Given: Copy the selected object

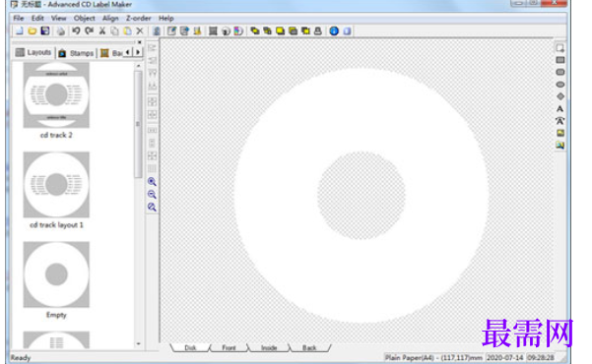Looking at the screenshot, I should coord(114,30).
